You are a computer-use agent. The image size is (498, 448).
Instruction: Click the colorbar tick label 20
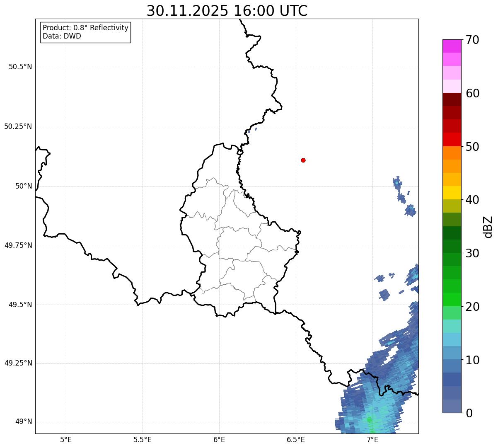(472, 307)
